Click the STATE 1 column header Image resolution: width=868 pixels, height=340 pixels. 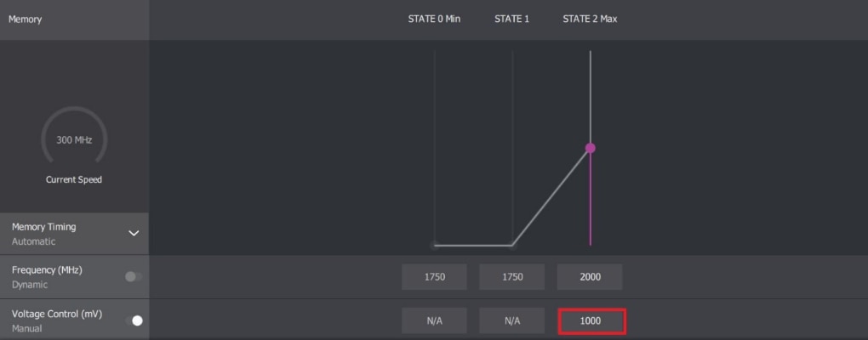tap(511, 19)
